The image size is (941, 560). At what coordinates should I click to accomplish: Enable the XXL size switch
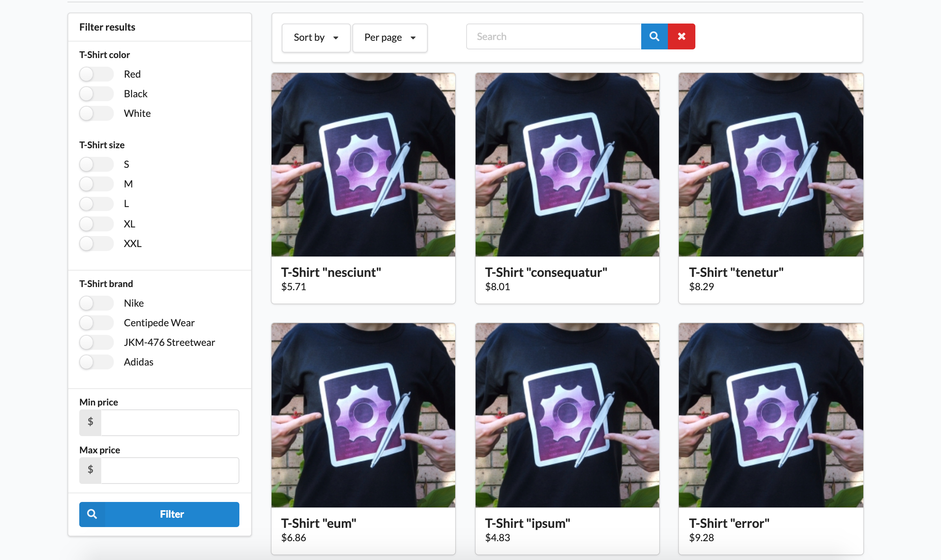coord(96,243)
